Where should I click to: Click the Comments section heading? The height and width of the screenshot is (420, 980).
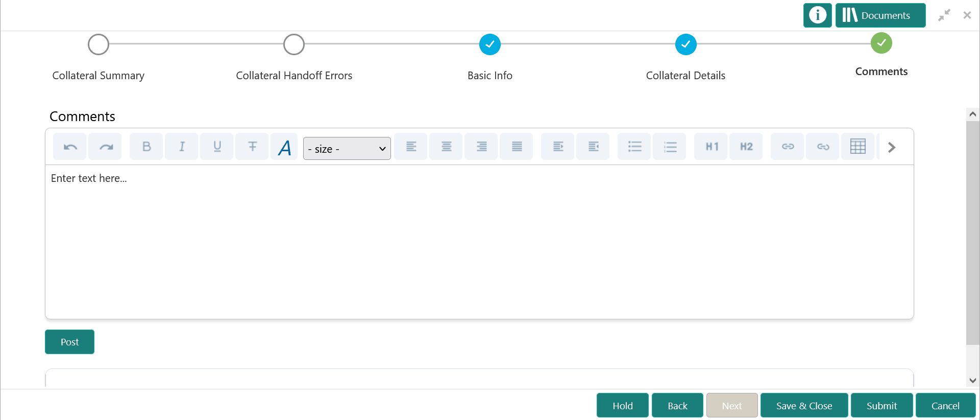click(82, 116)
